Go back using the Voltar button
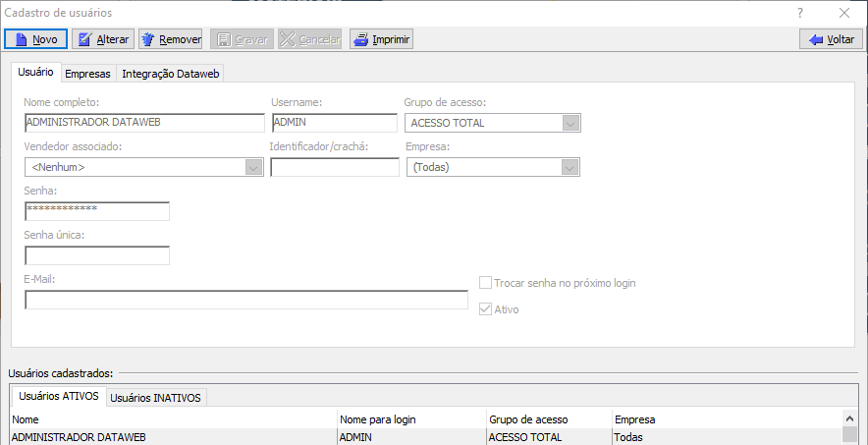Viewport: 868px width, 445px height. [x=831, y=39]
